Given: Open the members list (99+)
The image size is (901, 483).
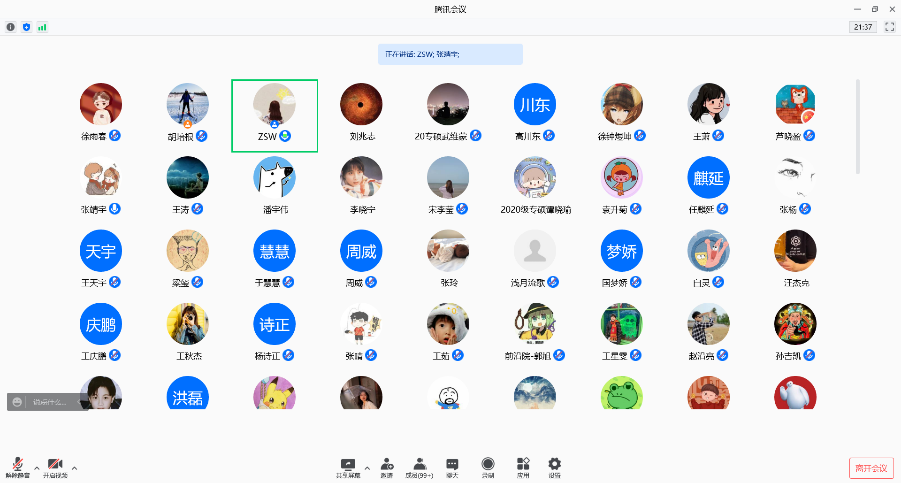Looking at the screenshot, I should 420,466.
